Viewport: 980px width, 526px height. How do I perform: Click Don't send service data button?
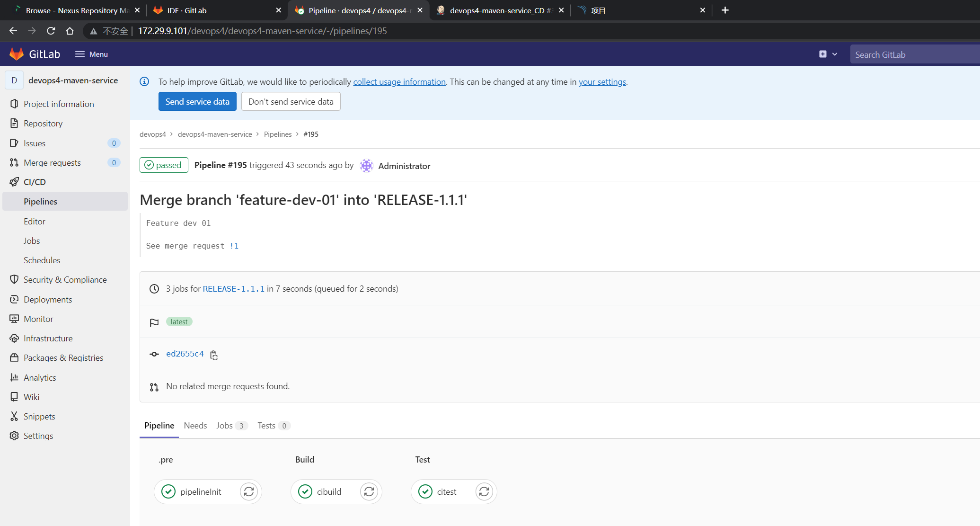pos(291,101)
